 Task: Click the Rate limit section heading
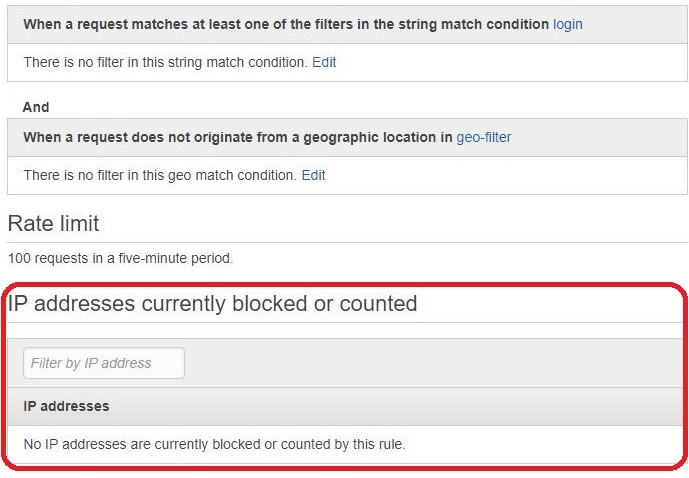coord(53,223)
